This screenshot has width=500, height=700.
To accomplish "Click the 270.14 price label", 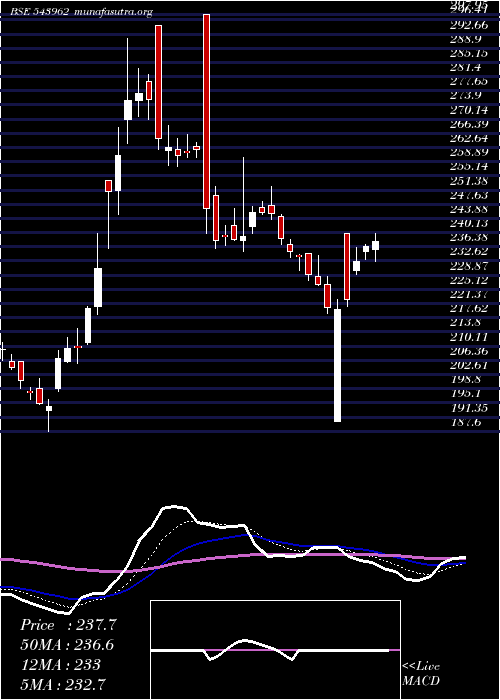I will click(469, 109).
